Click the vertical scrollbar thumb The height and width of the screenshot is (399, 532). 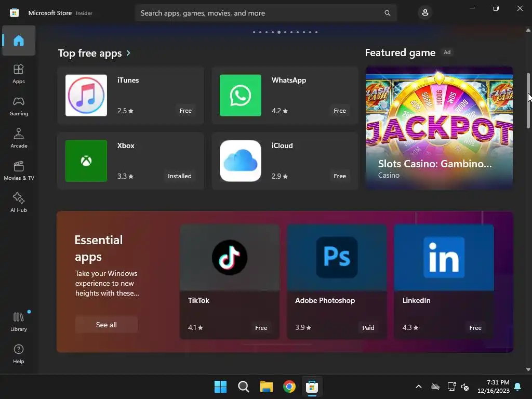pyautogui.click(x=528, y=100)
